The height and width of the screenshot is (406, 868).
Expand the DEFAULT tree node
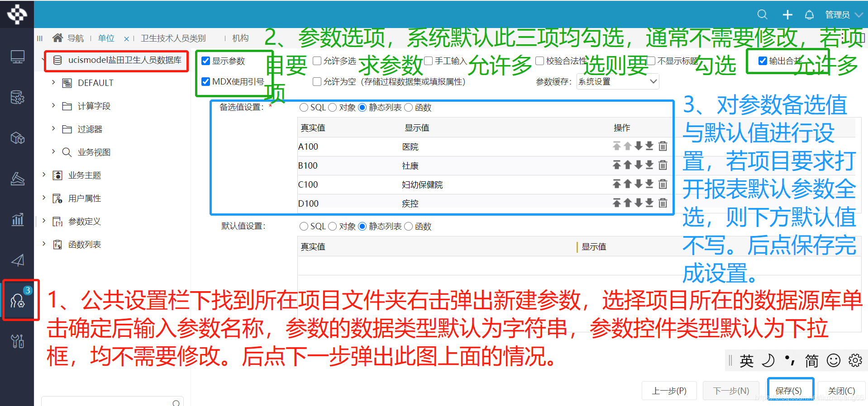click(53, 82)
